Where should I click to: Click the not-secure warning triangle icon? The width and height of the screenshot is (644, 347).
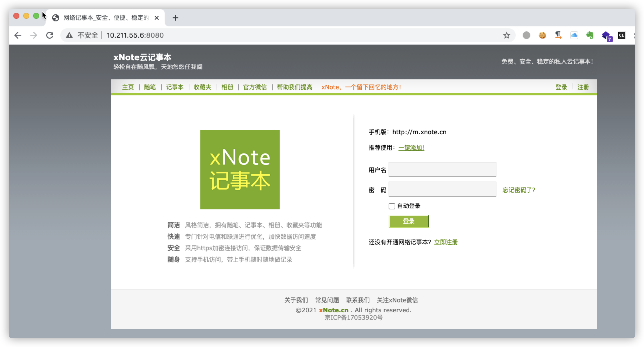click(69, 35)
